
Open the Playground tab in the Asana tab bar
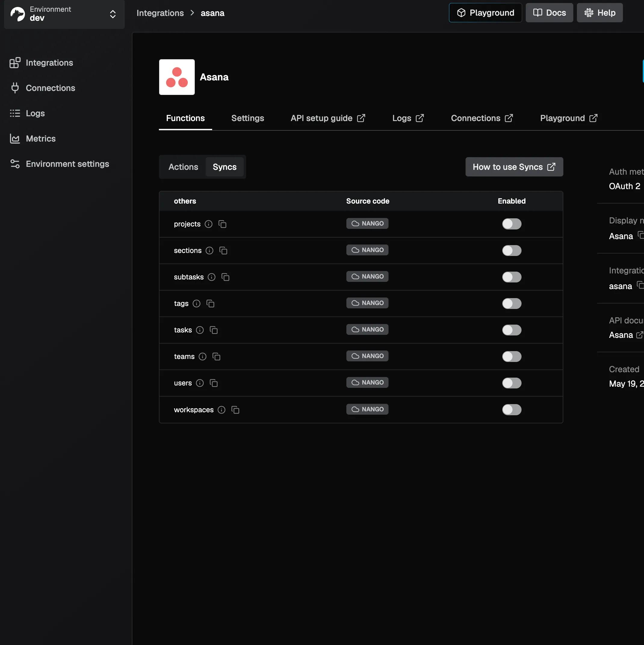pyautogui.click(x=568, y=118)
